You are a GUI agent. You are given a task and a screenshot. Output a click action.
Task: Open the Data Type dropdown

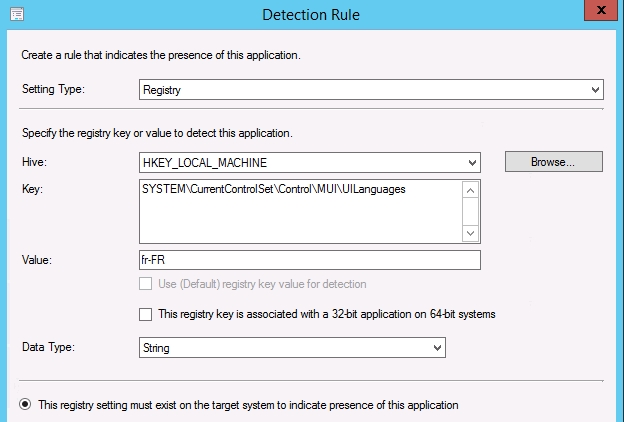(292, 347)
